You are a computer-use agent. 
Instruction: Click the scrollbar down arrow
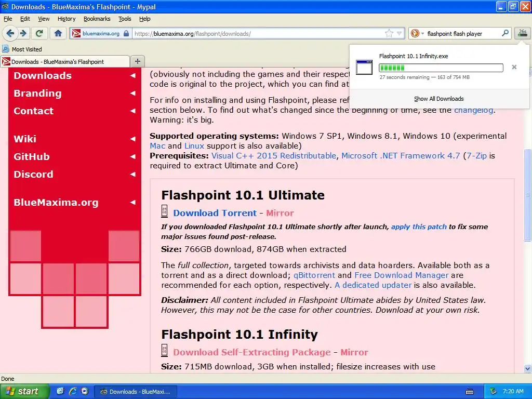coord(527,368)
